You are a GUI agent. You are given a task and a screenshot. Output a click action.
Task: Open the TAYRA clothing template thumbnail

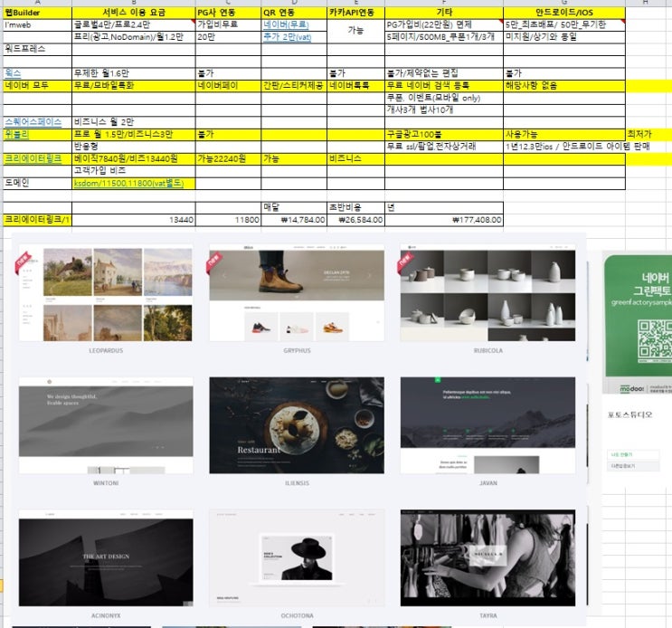[x=487, y=558]
